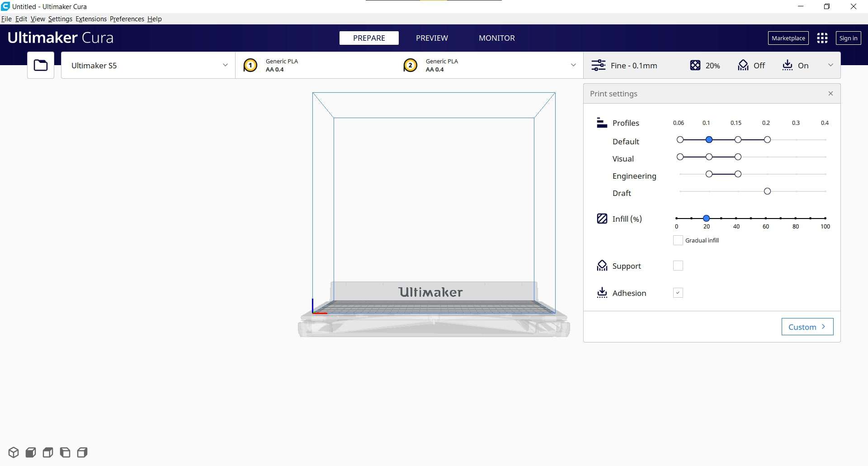Click the Sign in button
This screenshot has width=868, height=466.
pos(848,38)
